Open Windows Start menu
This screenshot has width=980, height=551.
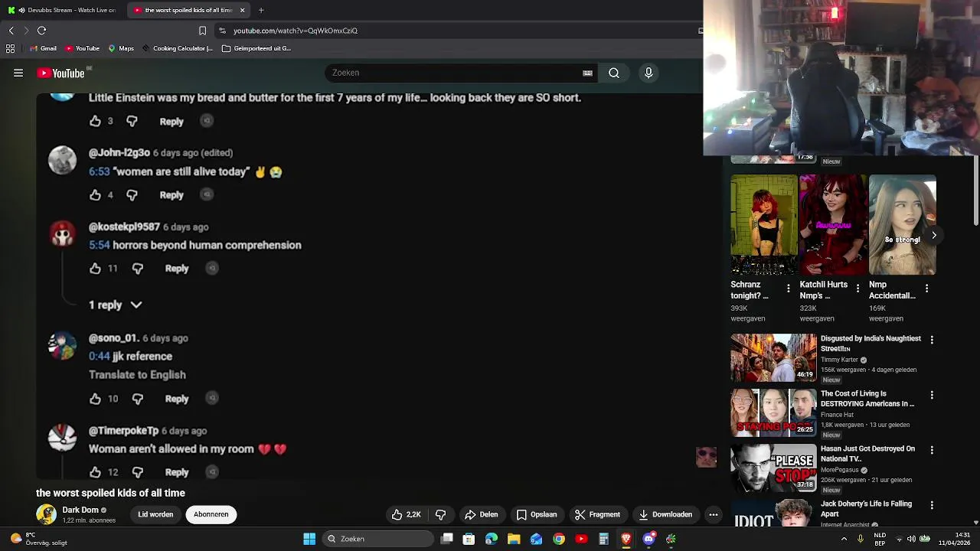pos(309,539)
